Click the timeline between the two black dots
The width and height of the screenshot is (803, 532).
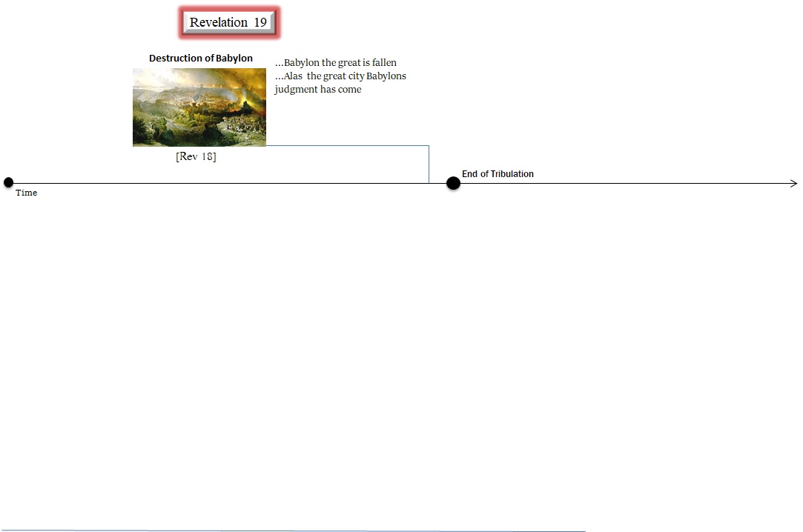(222, 183)
